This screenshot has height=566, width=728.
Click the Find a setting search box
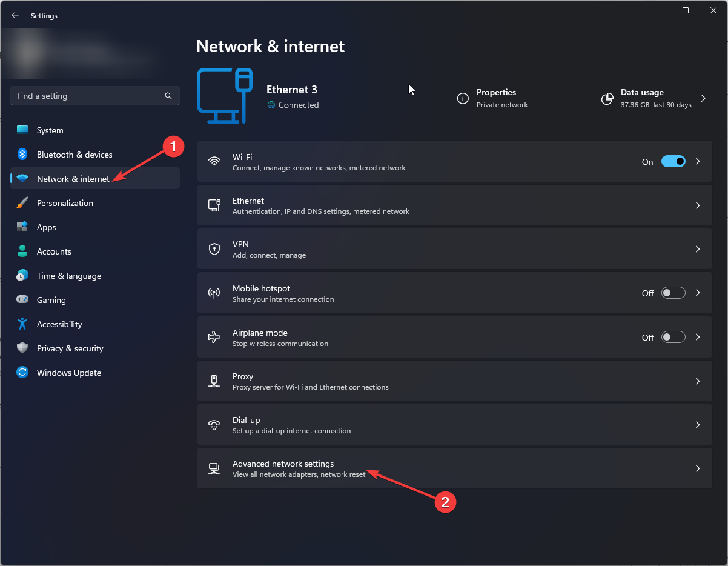click(88, 96)
